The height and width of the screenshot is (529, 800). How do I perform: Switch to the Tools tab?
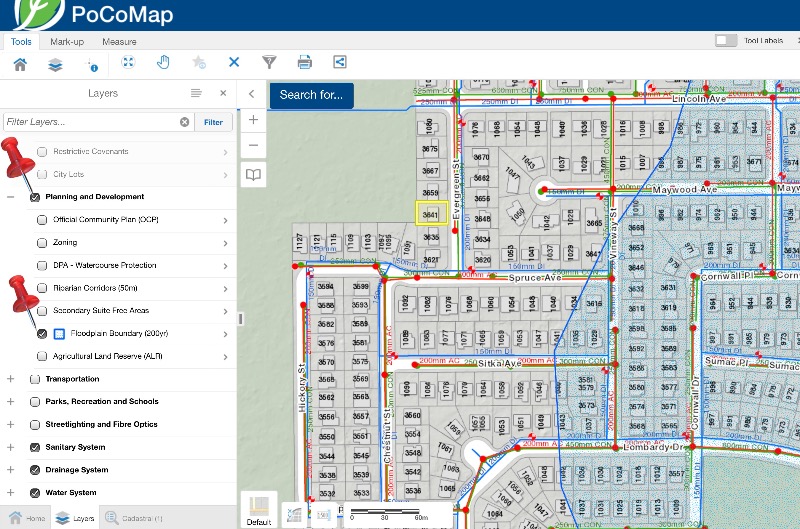[21, 41]
